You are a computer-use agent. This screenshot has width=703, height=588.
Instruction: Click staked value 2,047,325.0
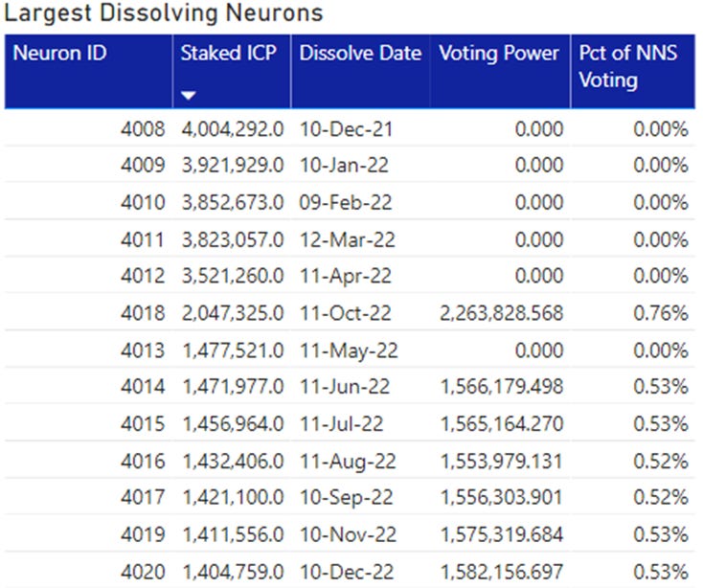[233, 313]
